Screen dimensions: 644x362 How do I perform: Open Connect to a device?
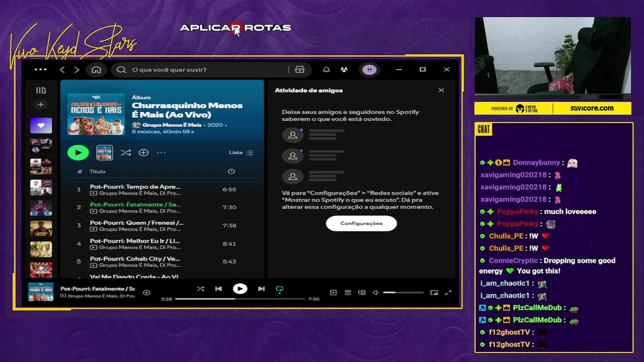[x=362, y=293]
